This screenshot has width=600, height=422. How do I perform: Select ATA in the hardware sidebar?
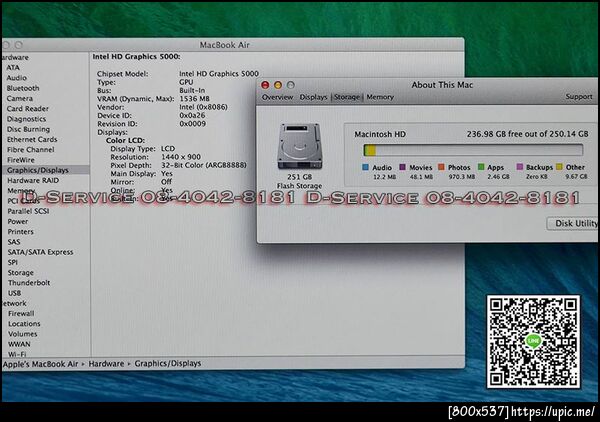click(x=13, y=67)
